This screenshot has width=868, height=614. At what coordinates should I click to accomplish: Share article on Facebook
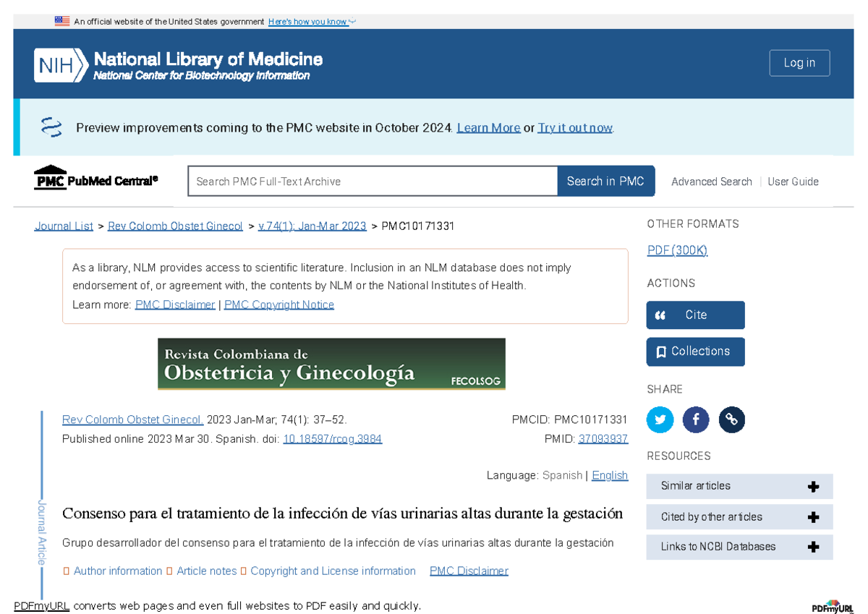tap(696, 419)
